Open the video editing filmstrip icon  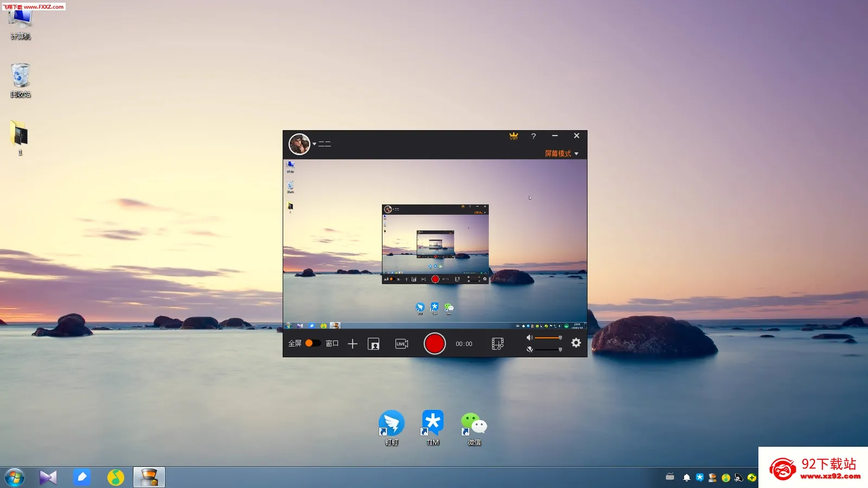[497, 344]
